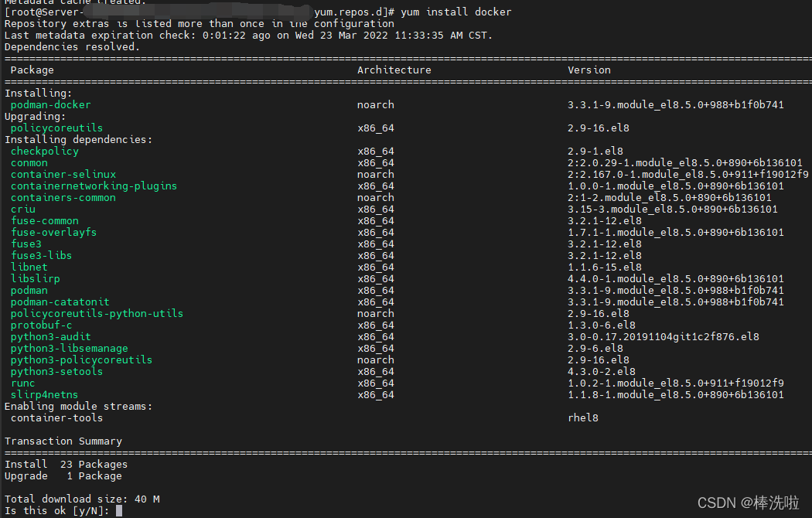Select podman-catatonit package entry
This screenshot has width=812, height=518.
pos(60,302)
